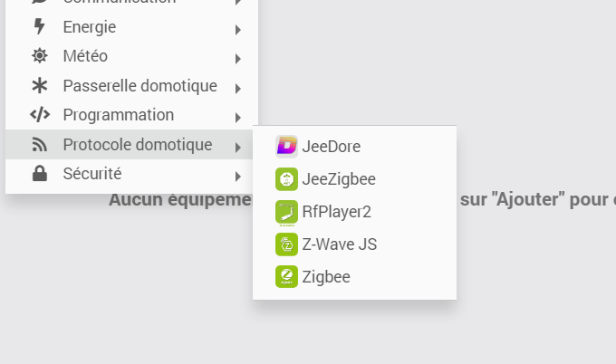Choose the "JeeZigbee" text label
This screenshot has width=616, height=364.
tap(338, 179)
